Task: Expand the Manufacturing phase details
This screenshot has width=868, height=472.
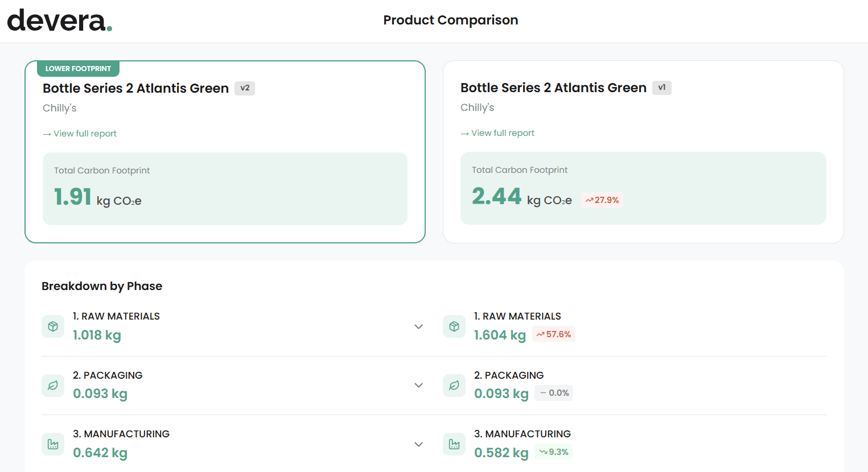Action: [x=418, y=444]
